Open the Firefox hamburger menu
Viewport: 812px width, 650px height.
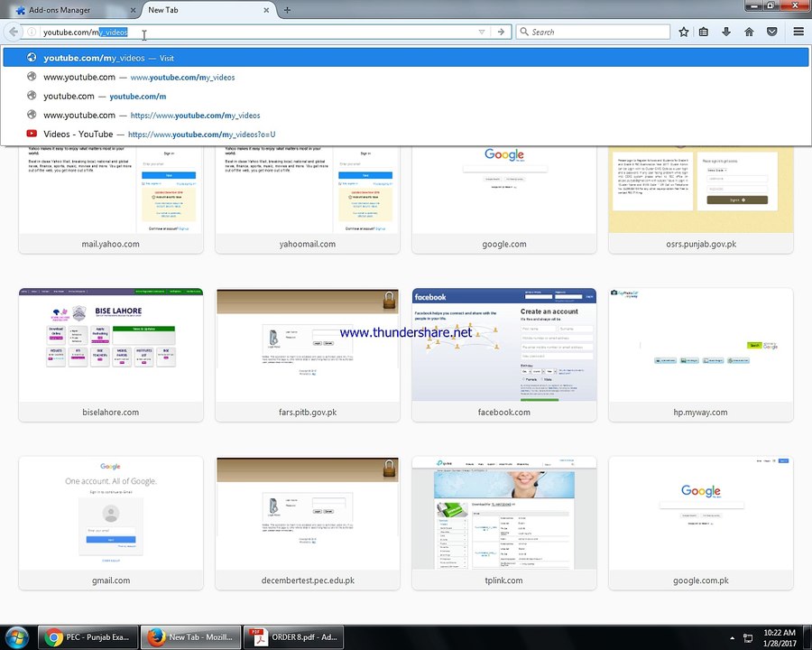click(798, 32)
